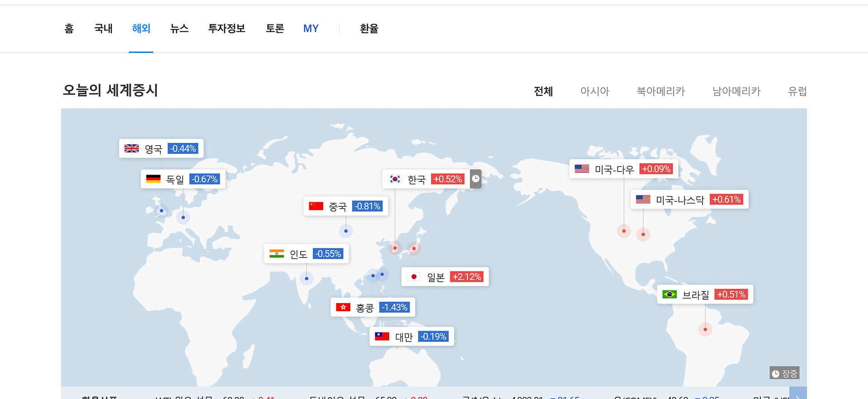
Task: Click the -0.67% Germany change badge
Action: tap(205, 179)
